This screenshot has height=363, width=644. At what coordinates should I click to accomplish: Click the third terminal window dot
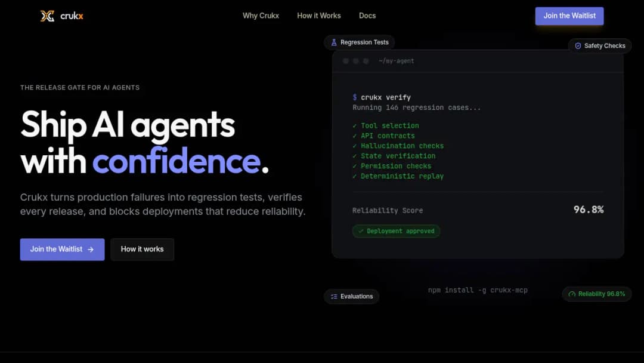tap(366, 61)
